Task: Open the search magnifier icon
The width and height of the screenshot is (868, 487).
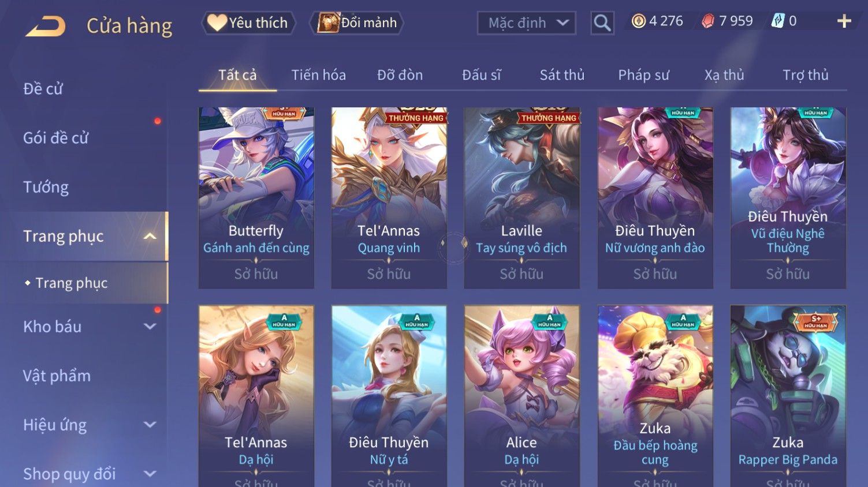Action: pos(602,23)
